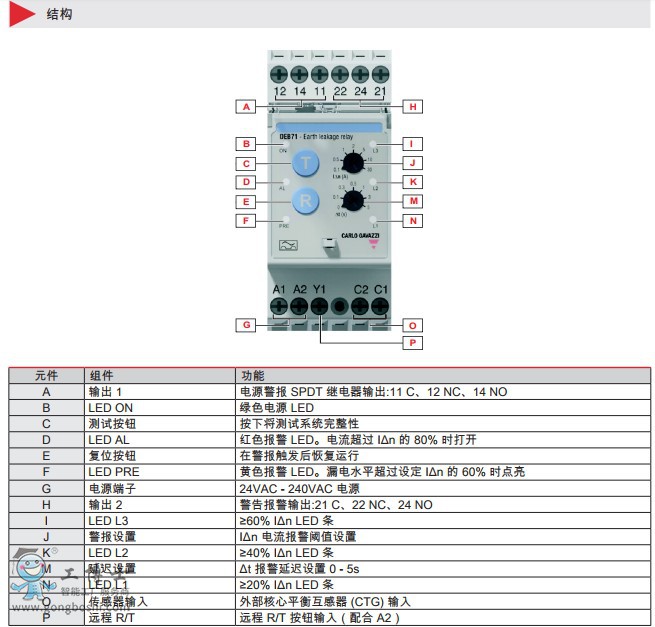This screenshot has height=627, width=655.
Task: Select the 电源端子 table cell
Action: (110, 489)
